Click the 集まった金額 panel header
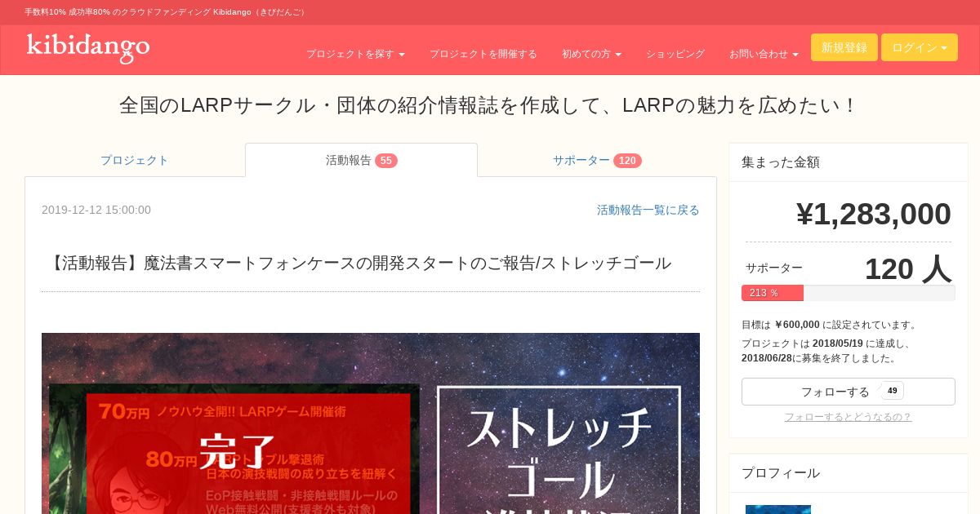 848,162
